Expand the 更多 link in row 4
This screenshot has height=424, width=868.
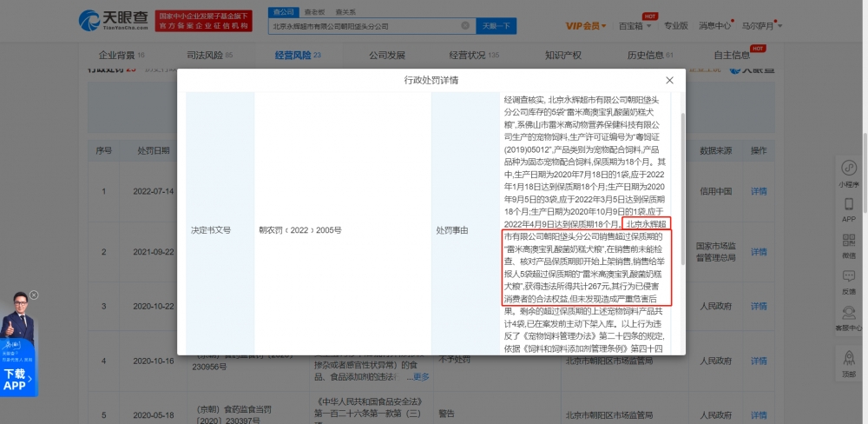point(421,377)
